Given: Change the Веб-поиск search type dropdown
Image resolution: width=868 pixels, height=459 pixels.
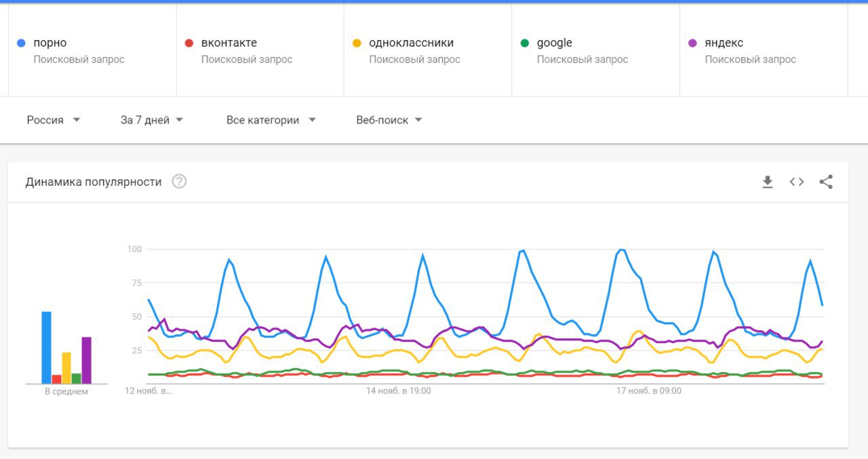Looking at the screenshot, I should 389,120.
